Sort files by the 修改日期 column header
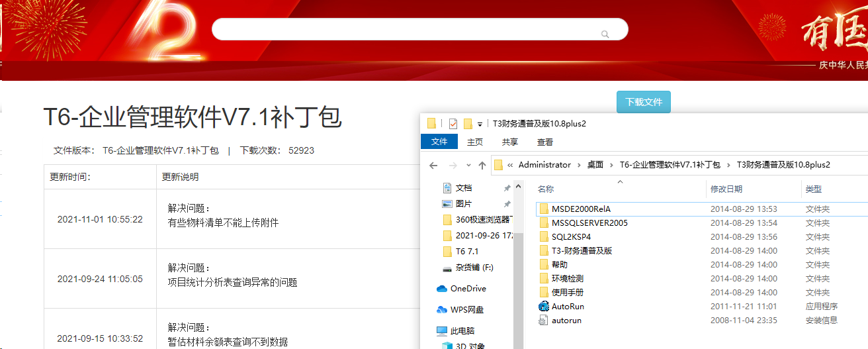Viewport: 868px width, 349px height. pyautogui.click(x=726, y=189)
